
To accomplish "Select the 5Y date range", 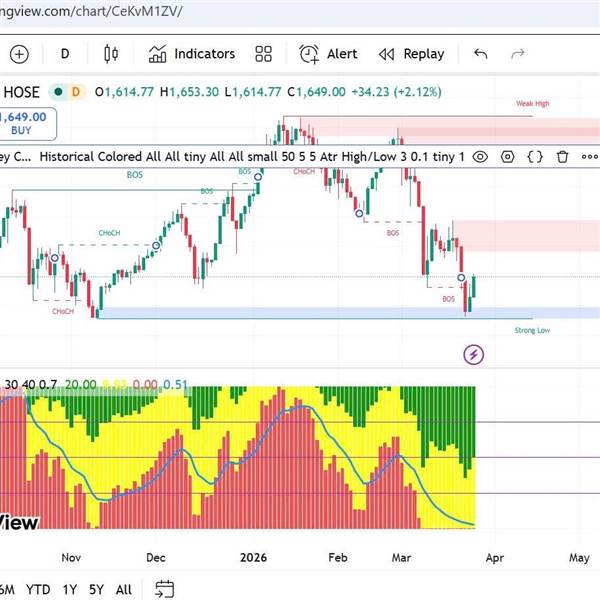I will click(96, 589).
